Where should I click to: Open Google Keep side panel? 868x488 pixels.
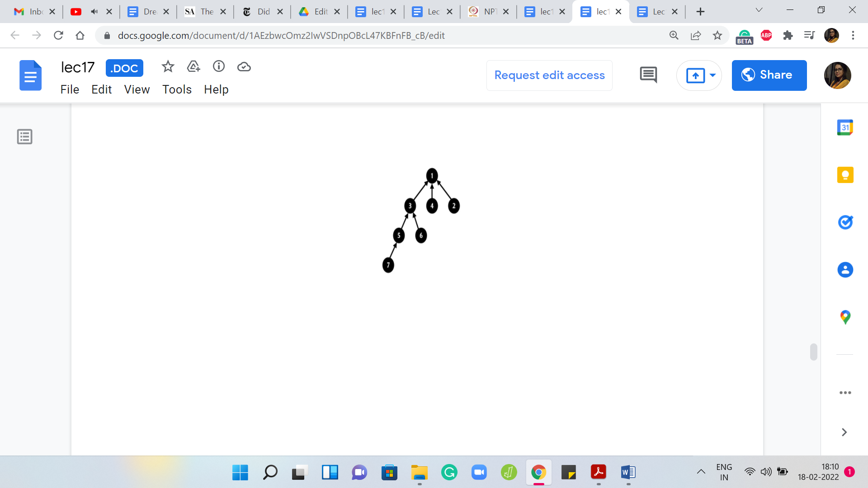[845, 175]
